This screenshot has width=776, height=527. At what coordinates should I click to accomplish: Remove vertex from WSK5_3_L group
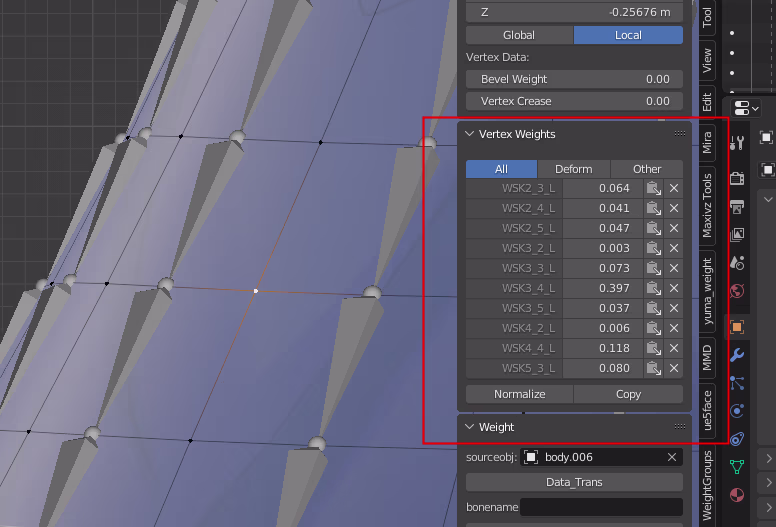pyautogui.click(x=674, y=368)
